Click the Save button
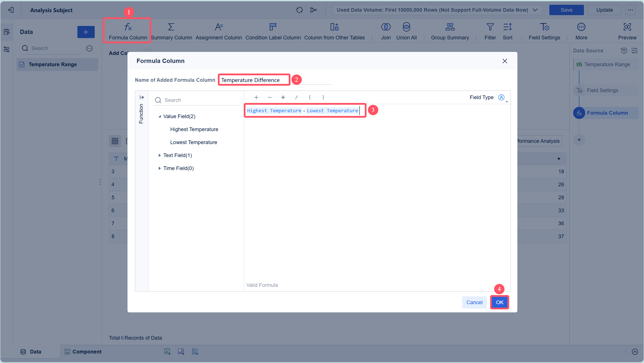The width and height of the screenshot is (644, 363). tap(566, 10)
